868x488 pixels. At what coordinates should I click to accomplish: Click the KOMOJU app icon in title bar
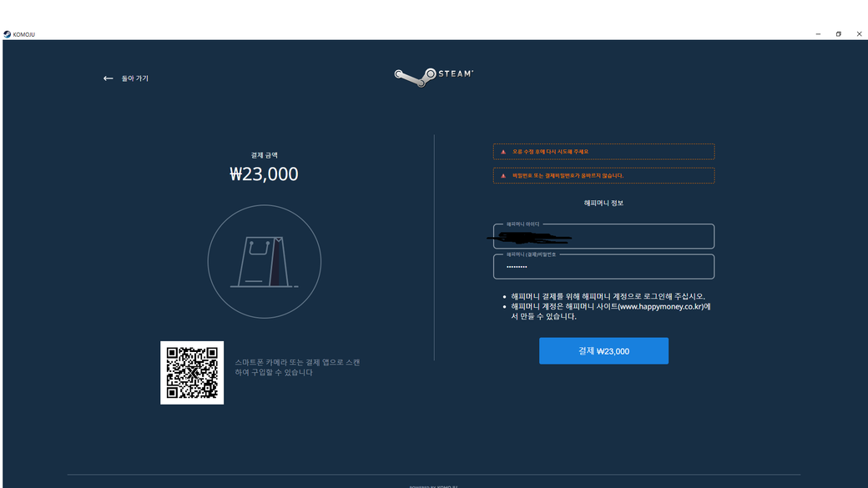[7, 34]
